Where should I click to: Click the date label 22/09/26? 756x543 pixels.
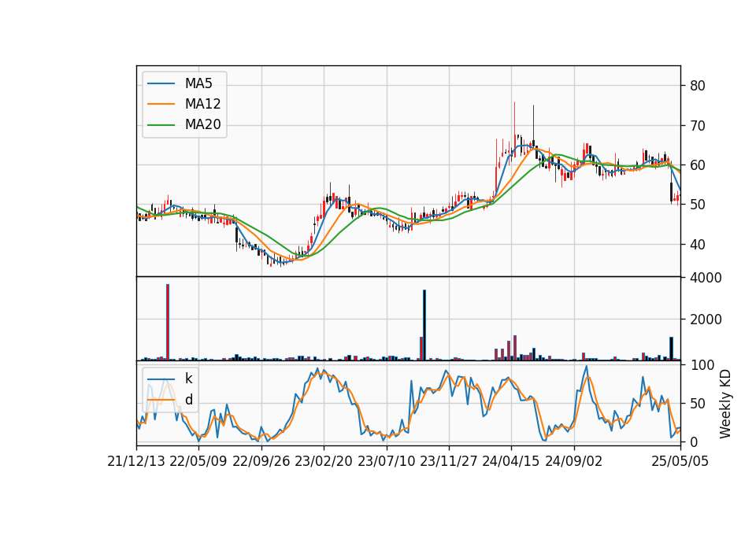click(261, 462)
